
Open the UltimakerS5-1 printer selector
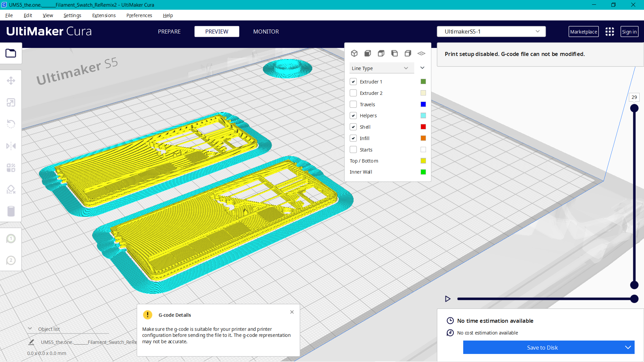point(491,32)
